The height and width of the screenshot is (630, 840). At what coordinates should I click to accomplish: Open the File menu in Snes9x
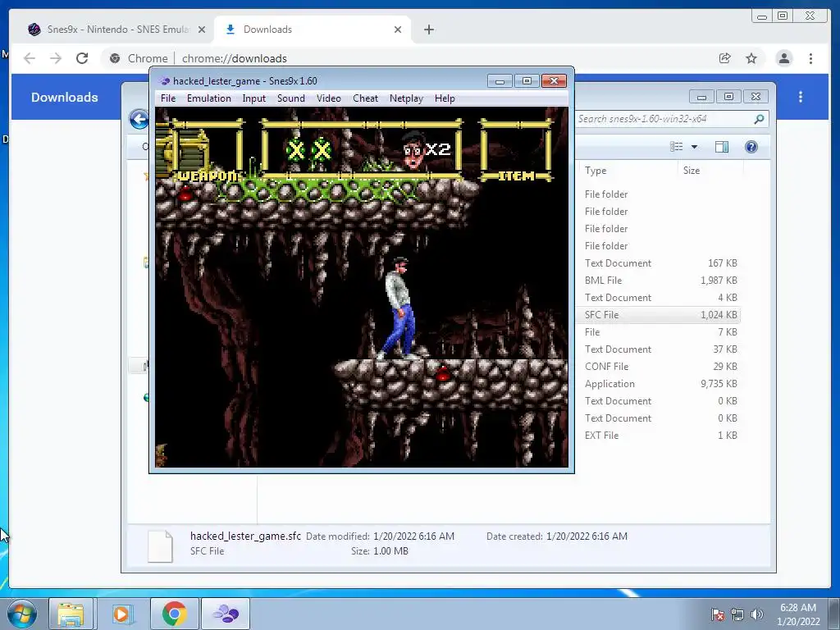167,98
